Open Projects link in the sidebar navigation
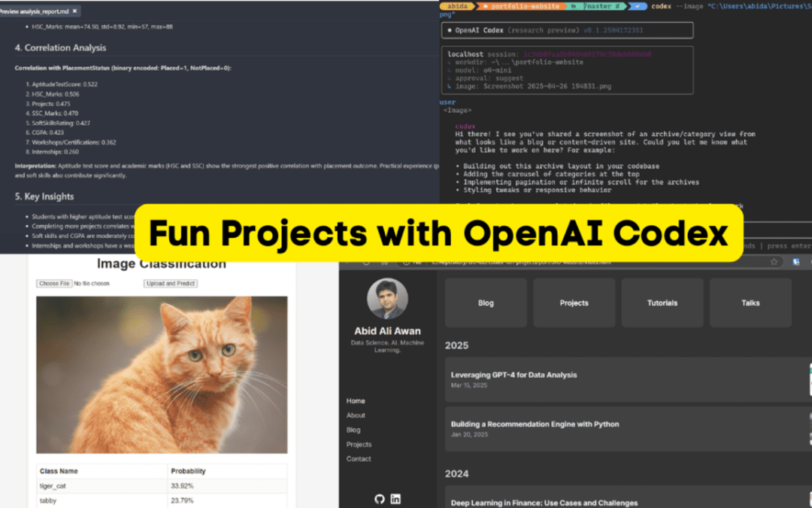 359,444
